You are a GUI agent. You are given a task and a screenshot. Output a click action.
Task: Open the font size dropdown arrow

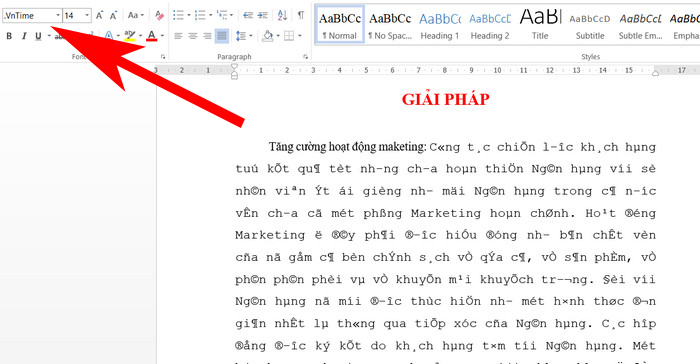(87, 16)
